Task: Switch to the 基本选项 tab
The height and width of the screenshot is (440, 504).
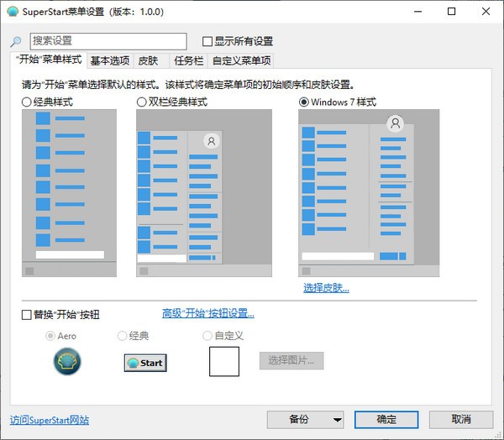Action: coord(110,60)
